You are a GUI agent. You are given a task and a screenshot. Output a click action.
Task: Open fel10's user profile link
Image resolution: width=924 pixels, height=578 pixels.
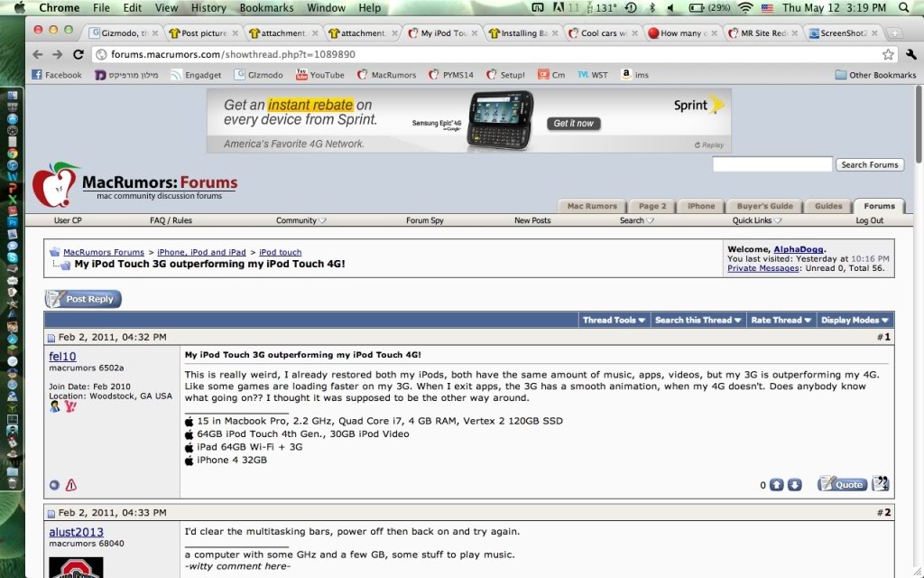pyautogui.click(x=62, y=356)
